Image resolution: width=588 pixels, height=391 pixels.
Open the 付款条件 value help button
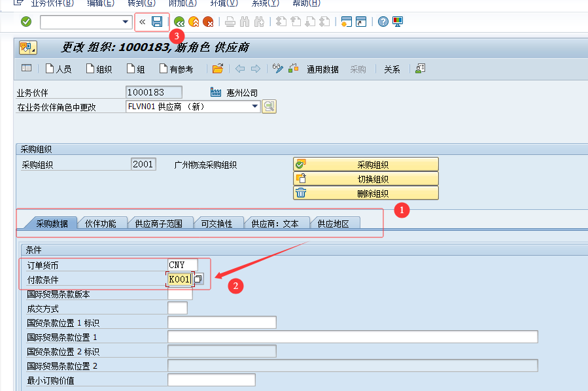point(198,279)
